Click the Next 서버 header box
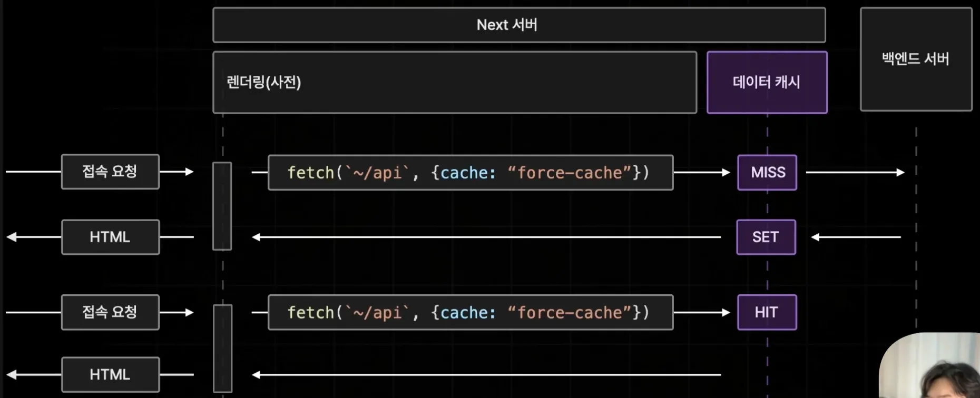Image resolution: width=980 pixels, height=398 pixels. coord(519,25)
